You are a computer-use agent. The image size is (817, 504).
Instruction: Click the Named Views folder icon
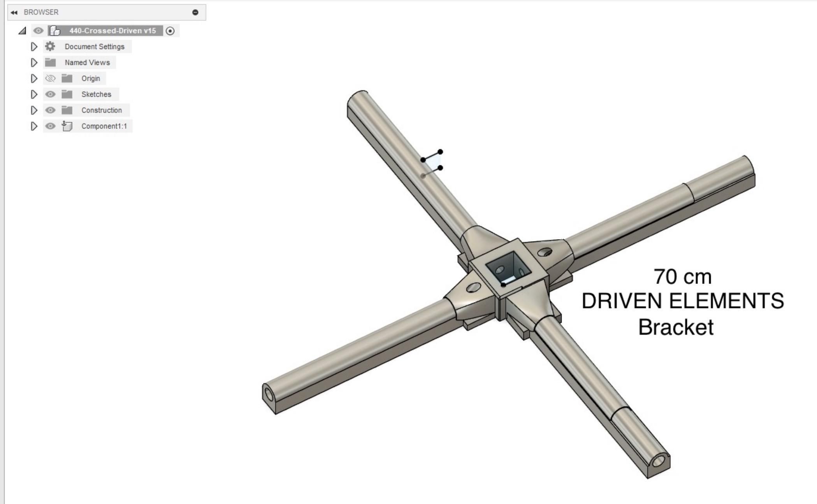[x=50, y=63]
